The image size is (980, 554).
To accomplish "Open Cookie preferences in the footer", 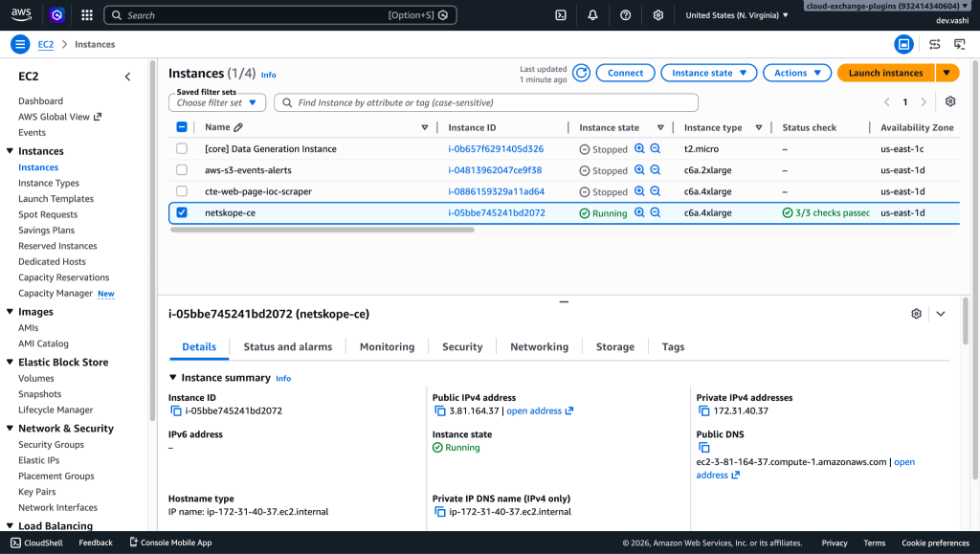I will pos(935,543).
